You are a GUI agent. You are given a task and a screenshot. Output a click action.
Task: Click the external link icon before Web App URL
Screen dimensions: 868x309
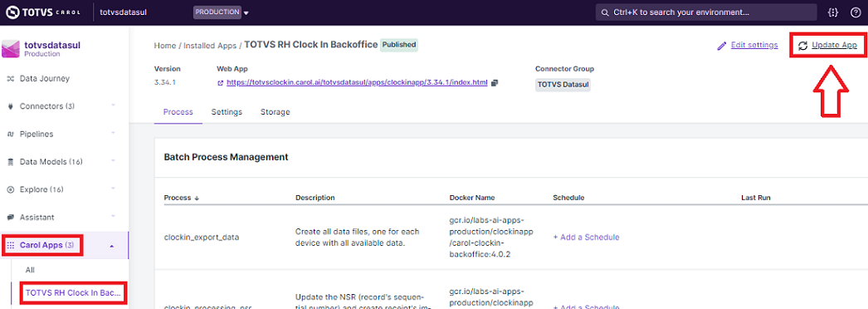(x=221, y=83)
